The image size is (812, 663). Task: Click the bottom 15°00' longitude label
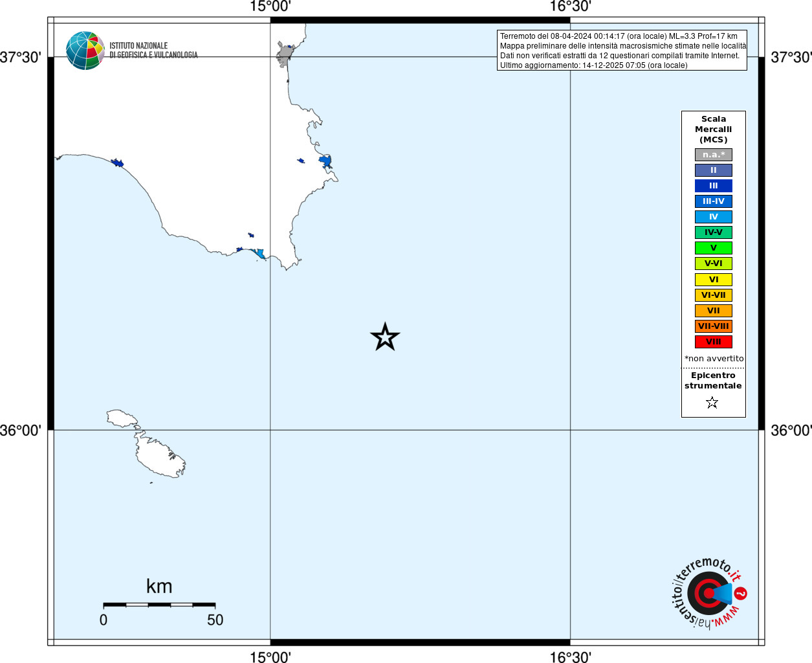click(270, 657)
